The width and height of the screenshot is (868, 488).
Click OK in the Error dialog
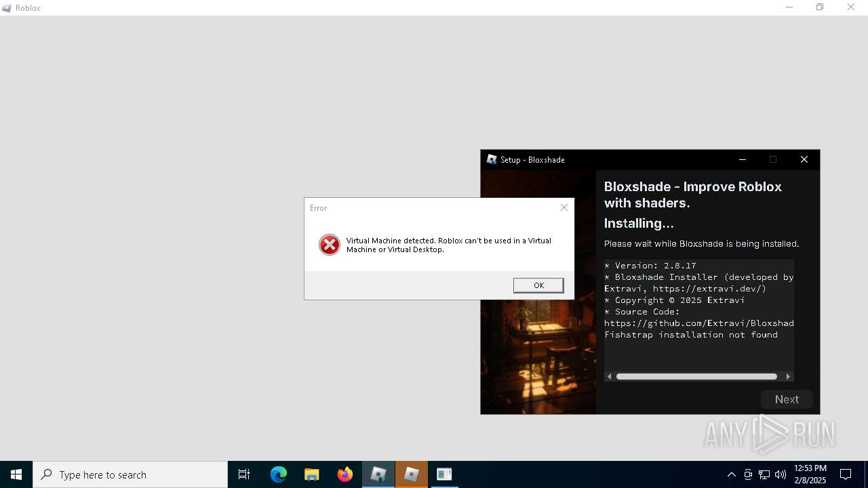coord(538,285)
